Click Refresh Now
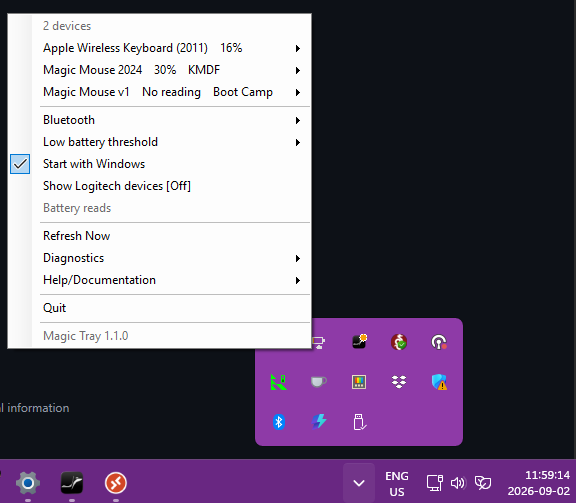This screenshot has width=576, height=503. (x=159, y=236)
